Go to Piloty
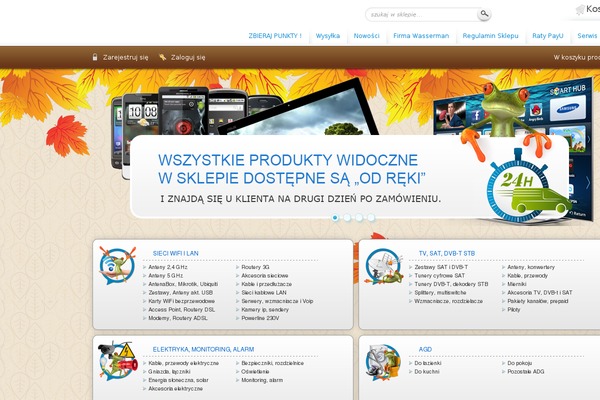Screen dimensions: 600x400 click(x=514, y=310)
